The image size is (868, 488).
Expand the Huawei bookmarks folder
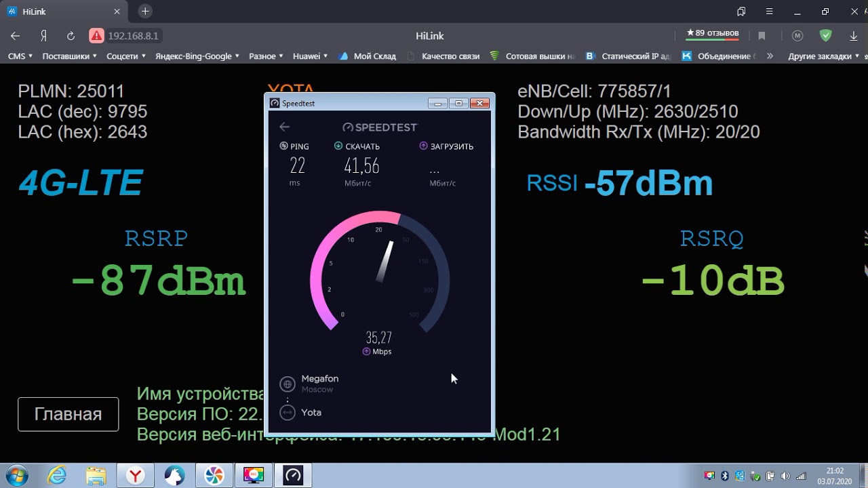coord(310,56)
